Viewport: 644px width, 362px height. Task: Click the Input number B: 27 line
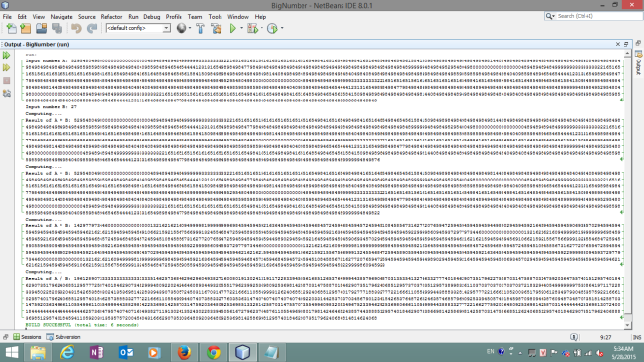click(52, 106)
